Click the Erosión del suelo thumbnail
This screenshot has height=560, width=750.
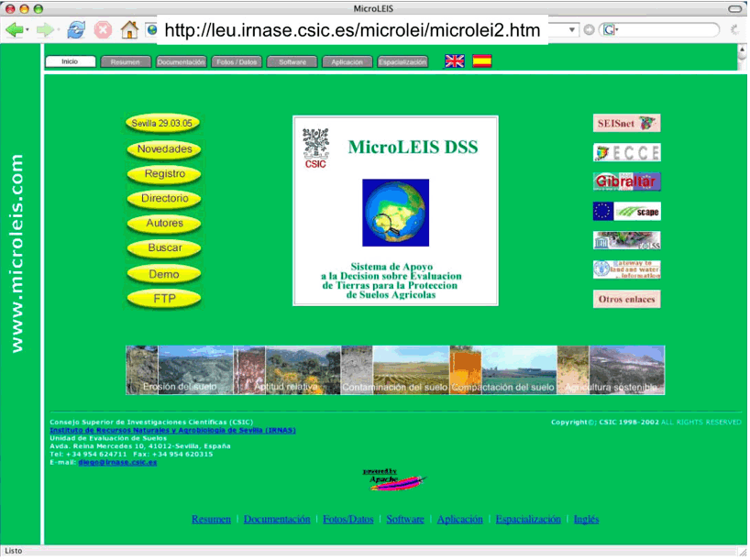[179, 370]
